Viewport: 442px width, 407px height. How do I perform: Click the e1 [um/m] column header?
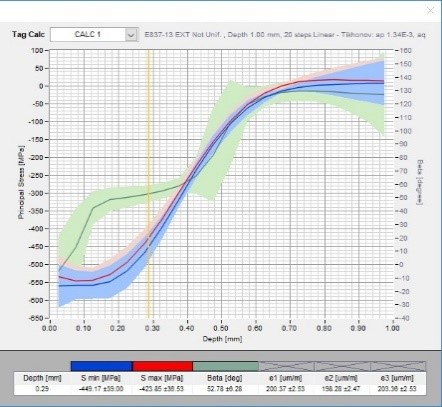pos(286,378)
